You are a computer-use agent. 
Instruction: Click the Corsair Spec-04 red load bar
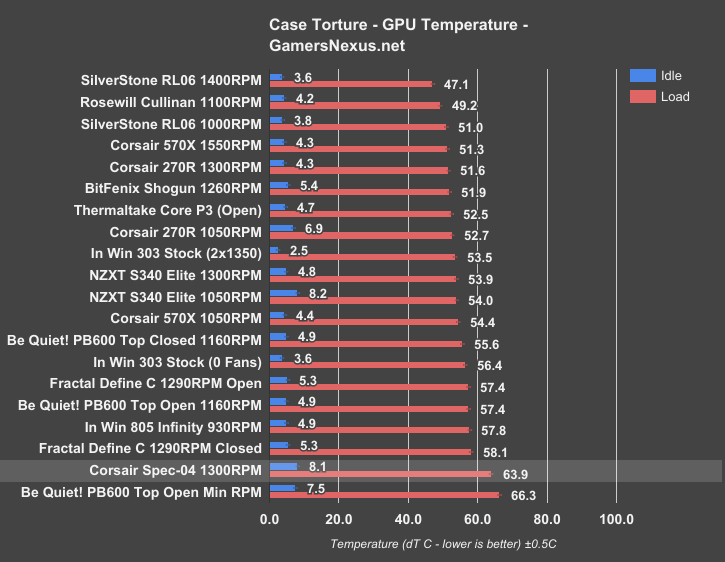[x=380, y=474]
